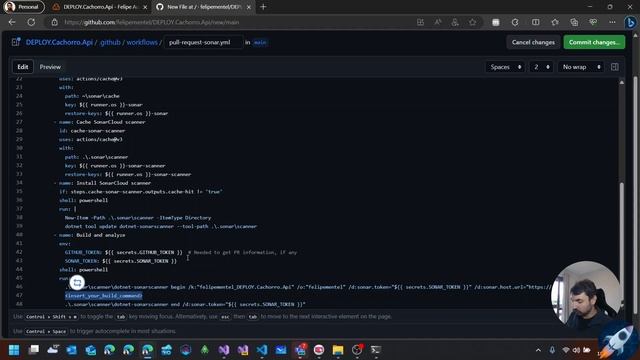The image size is (640, 360).
Task: Add page to favorites with star icon
Action: pyautogui.click(x=472, y=22)
